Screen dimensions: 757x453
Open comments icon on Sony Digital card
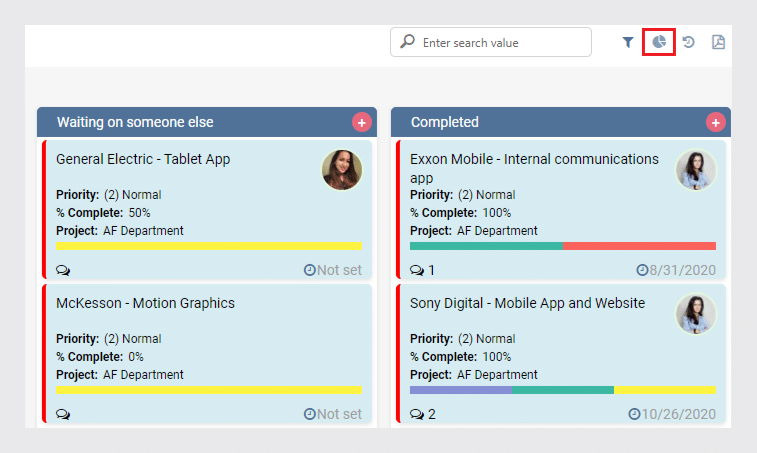417,414
